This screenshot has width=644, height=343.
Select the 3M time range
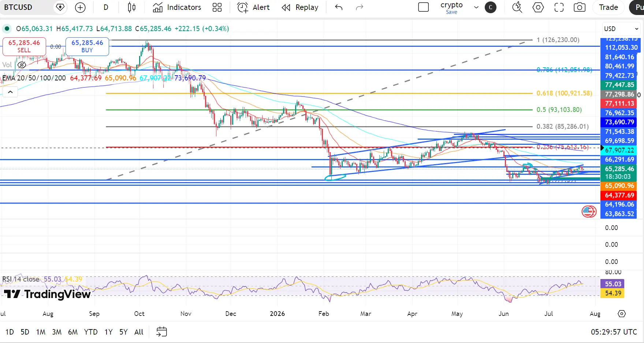click(x=57, y=332)
